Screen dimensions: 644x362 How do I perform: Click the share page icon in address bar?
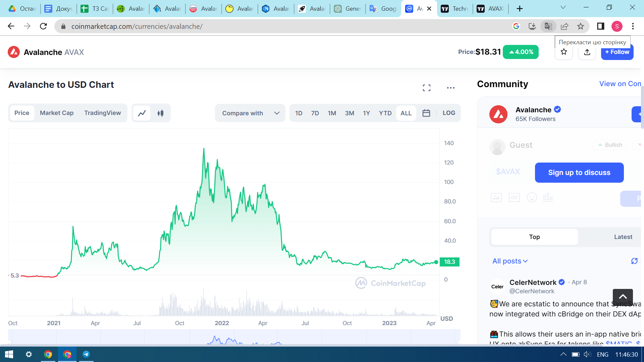[565, 26]
